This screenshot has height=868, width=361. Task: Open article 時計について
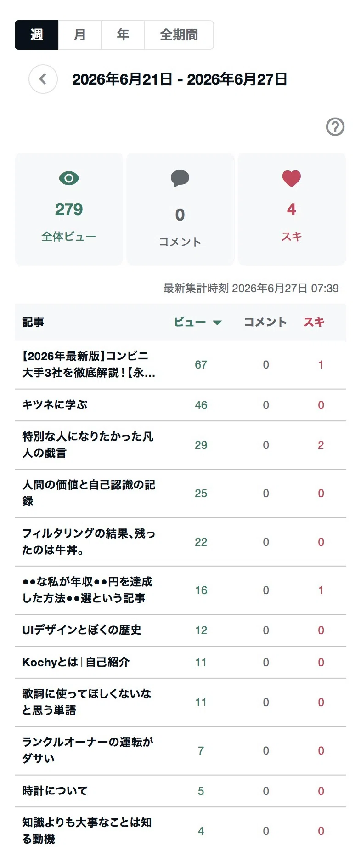(x=55, y=791)
